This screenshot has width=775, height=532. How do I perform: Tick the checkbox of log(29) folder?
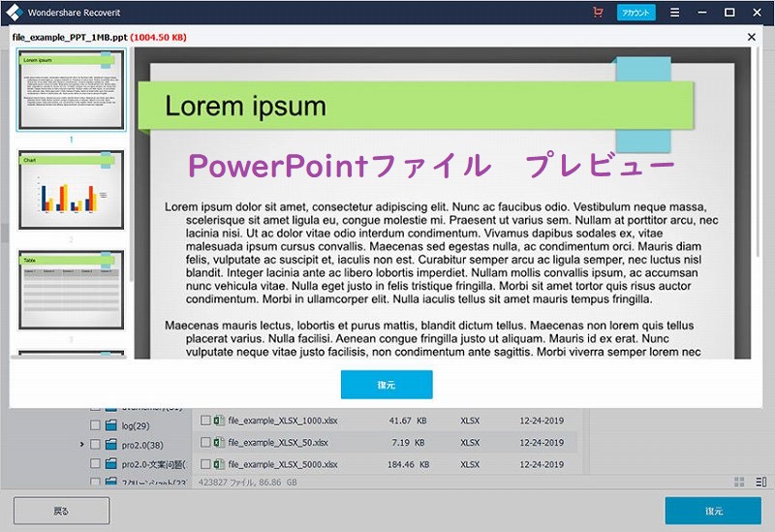click(x=95, y=425)
